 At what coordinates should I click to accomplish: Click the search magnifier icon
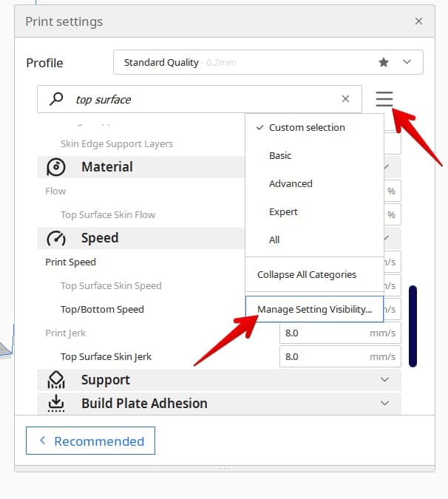(x=55, y=99)
